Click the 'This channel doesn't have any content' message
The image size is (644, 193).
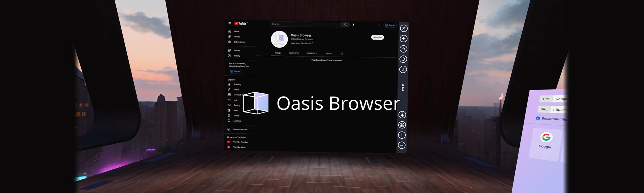(327, 60)
